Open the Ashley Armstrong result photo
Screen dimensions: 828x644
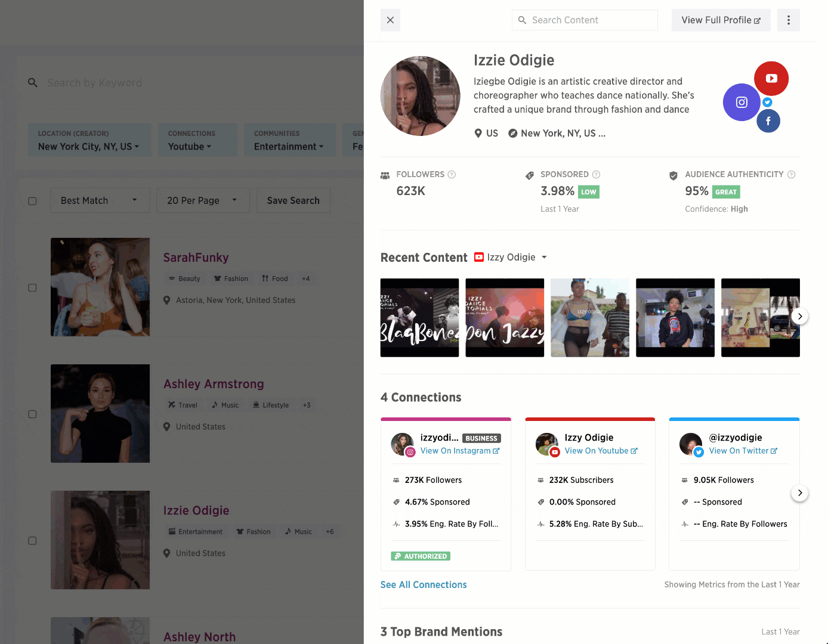pyautogui.click(x=100, y=414)
